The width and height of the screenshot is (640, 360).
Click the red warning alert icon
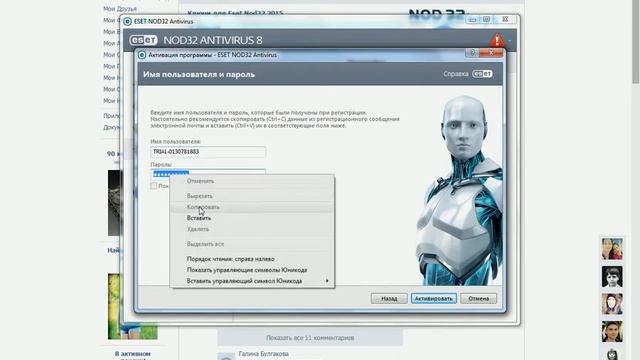[497, 40]
